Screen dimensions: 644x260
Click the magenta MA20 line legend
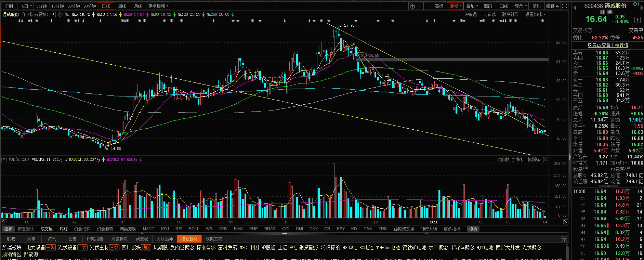coord(134,14)
